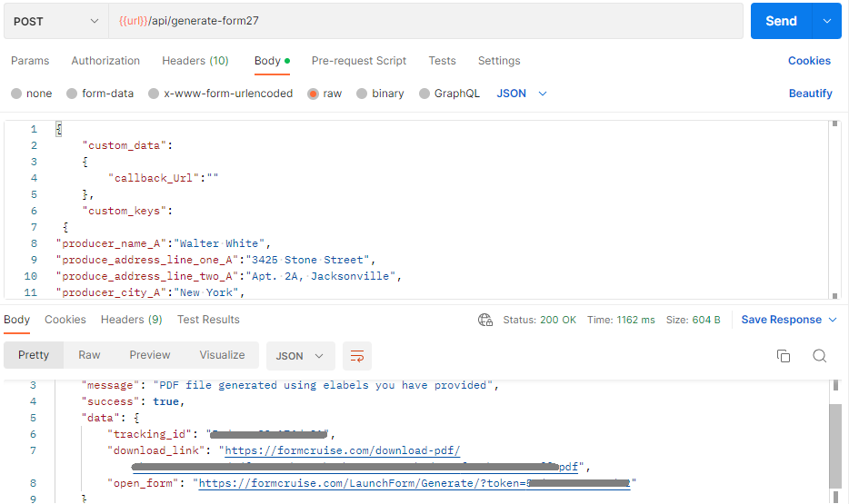
Task: Click the blue Send button
Action: (781, 21)
